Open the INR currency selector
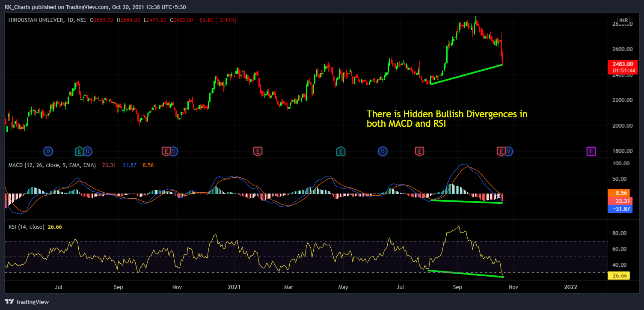644x310 pixels. coord(623,21)
